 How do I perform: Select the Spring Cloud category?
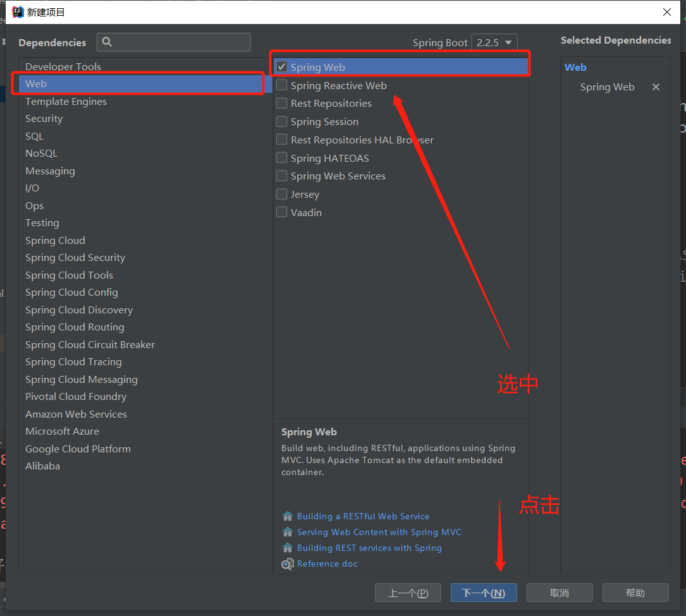click(145, 241)
